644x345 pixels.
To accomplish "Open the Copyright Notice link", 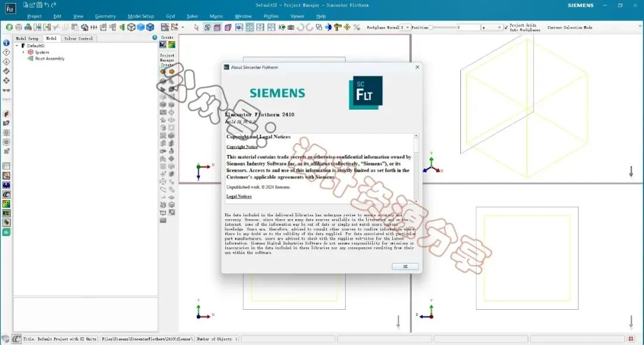I will pyautogui.click(x=242, y=147).
